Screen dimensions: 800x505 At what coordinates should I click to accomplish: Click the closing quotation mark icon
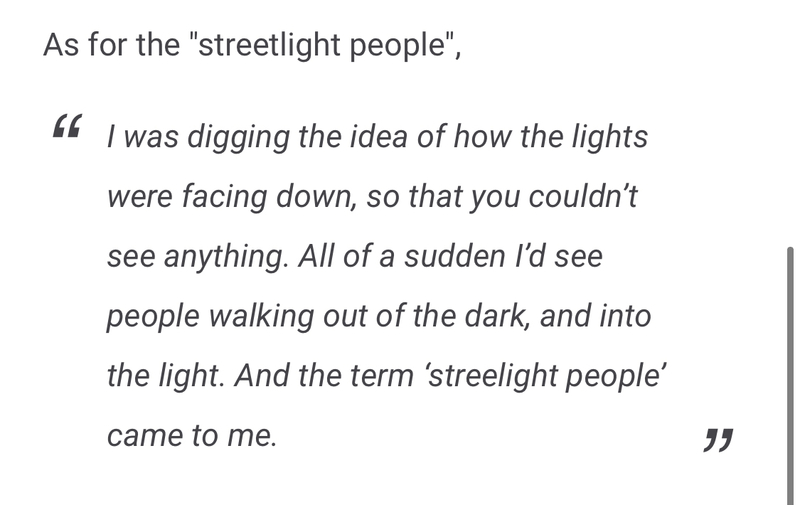[718, 440]
